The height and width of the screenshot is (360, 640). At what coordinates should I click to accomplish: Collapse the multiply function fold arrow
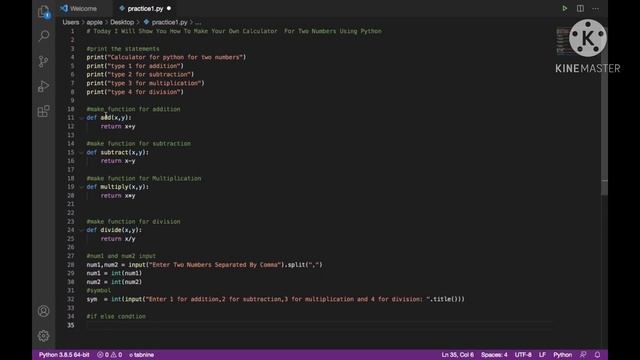click(82, 187)
